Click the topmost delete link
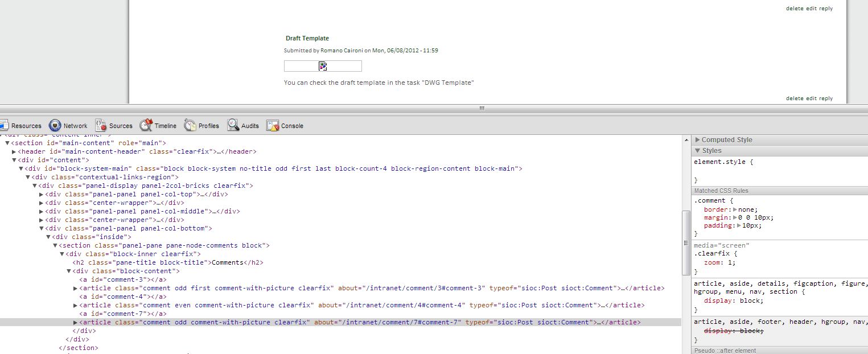Image resolution: width=868 pixels, height=354 pixels. (795, 9)
